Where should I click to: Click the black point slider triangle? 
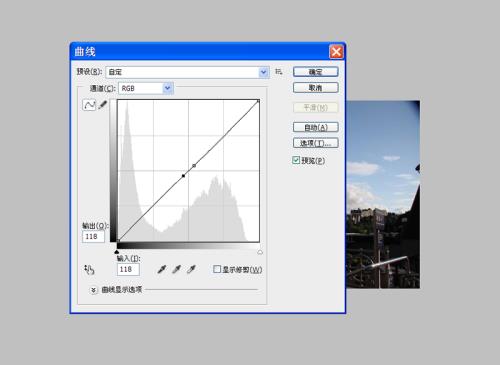[x=117, y=252]
